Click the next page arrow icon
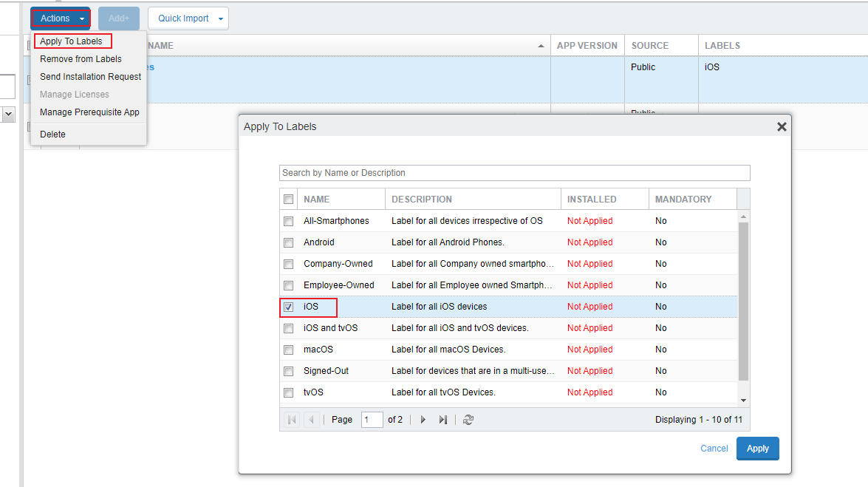Image resolution: width=868 pixels, height=487 pixels. [423, 420]
